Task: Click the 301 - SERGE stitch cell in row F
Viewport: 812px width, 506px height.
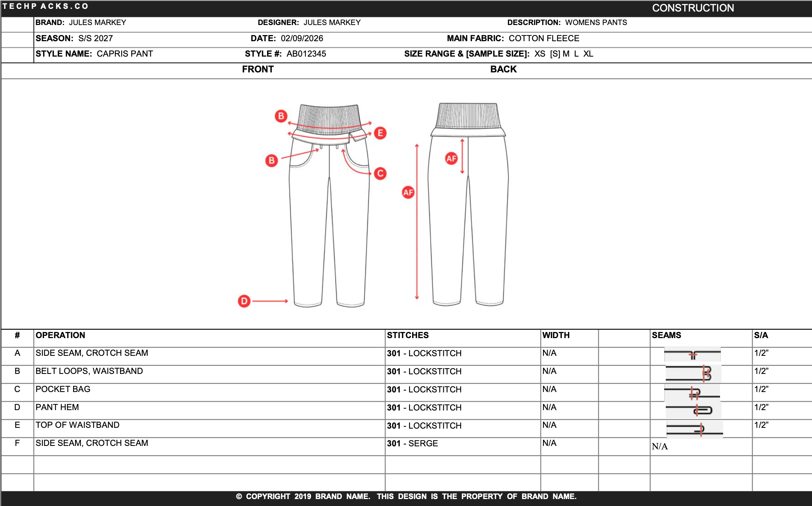Action: [x=412, y=444]
